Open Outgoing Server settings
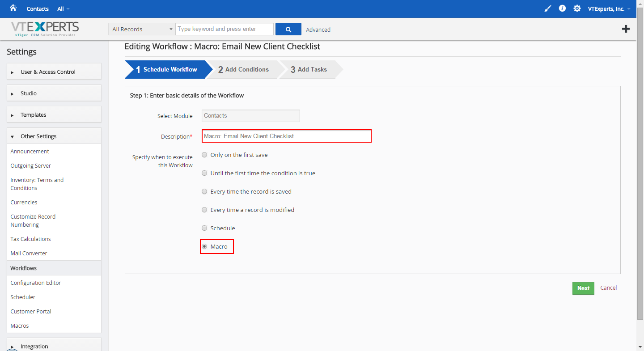This screenshot has width=644, height=351. point(31,165)
